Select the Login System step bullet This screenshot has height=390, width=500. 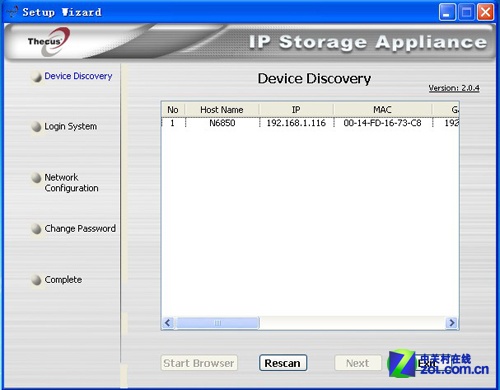[36, 127]
